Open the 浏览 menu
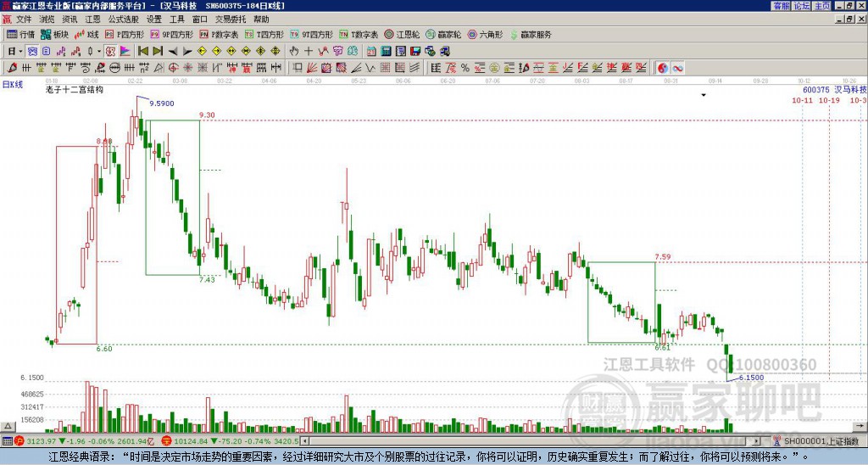 tap(47, 20)
